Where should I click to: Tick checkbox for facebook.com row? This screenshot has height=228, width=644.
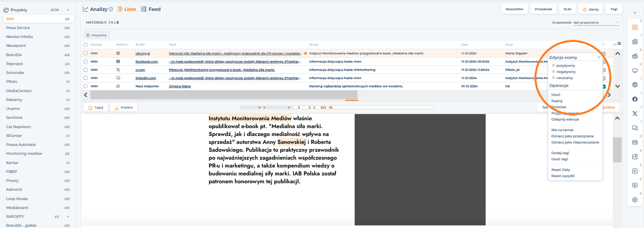pos(85,61)
